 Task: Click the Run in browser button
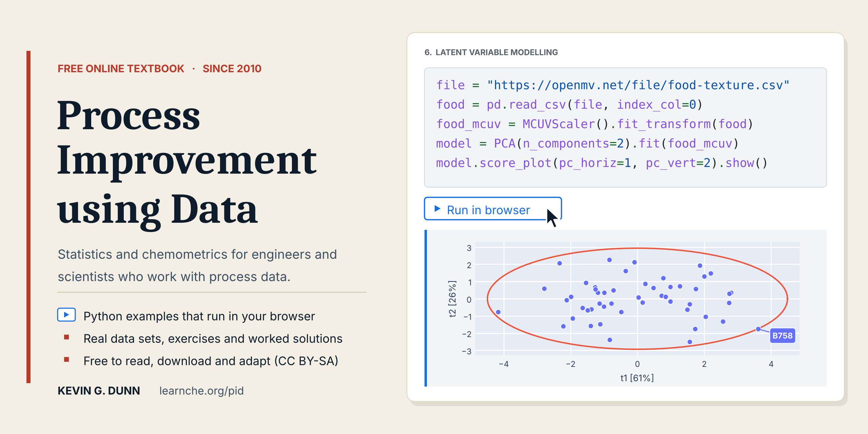click(x=493, y=209)
